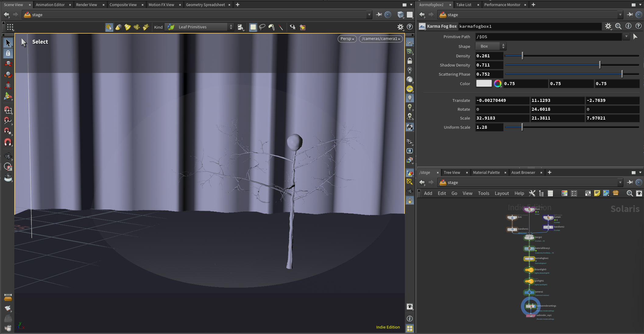Open display options gear above viewport
The width and height of the screenshot is (644, 334).
click(x=400, y=27)
